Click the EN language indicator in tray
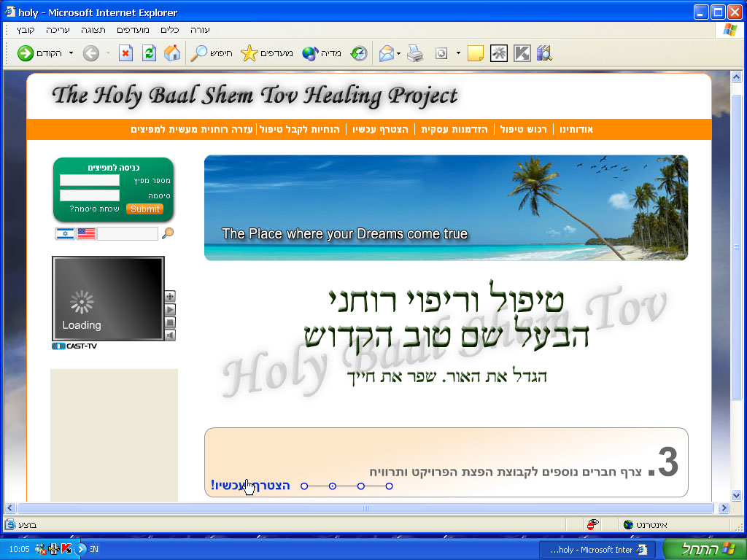 tap(94, 549)
